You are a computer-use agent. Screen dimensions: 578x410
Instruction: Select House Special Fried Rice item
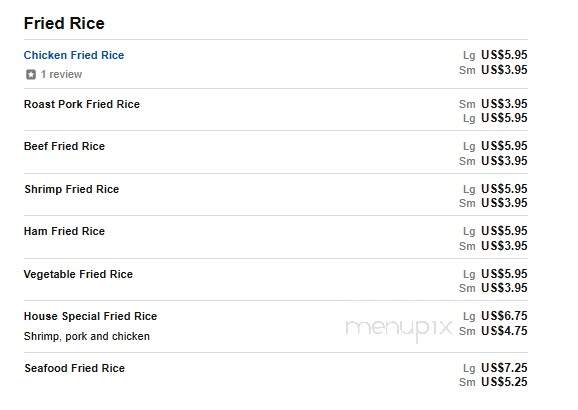91,316
